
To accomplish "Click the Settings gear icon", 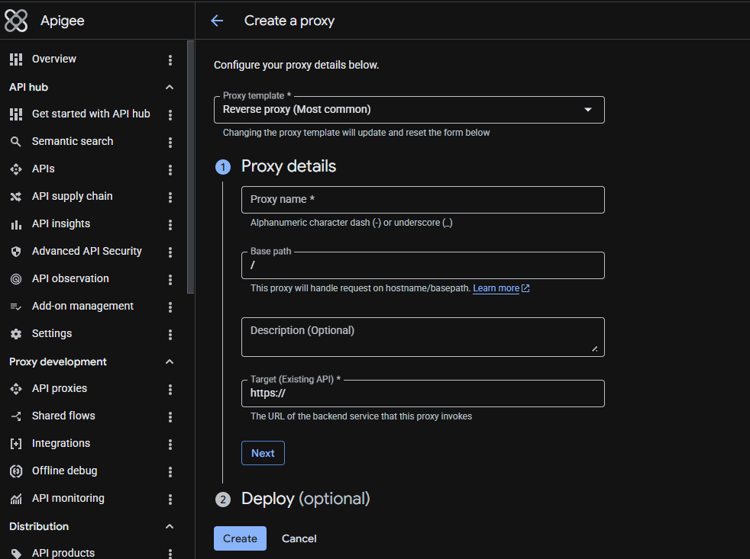I will point(16,334).
